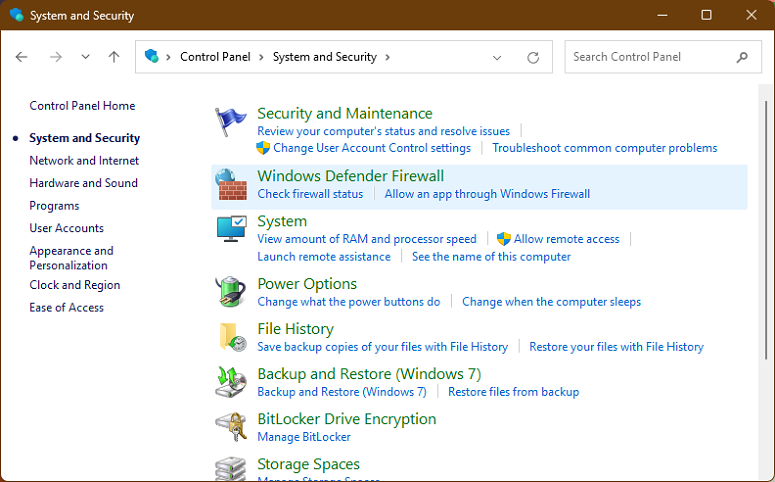This screenshot has height=482, width=775.
Task: Open Backup and Restore disc icon
Action: point(231,382)
